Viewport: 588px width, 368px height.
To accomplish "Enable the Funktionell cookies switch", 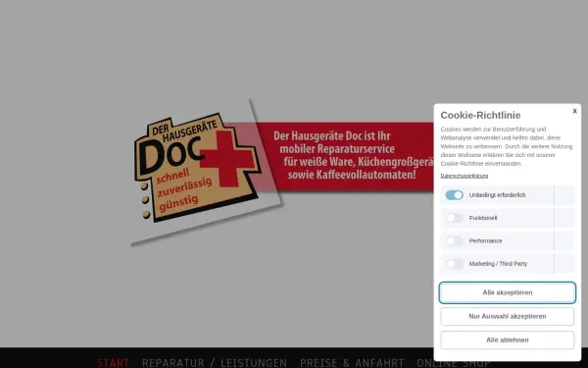I will tap(454, 218).
